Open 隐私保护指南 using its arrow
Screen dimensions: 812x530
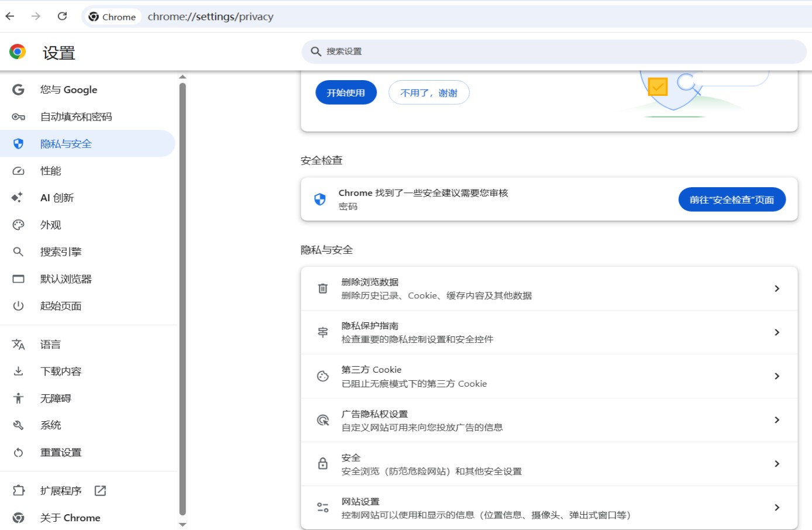777,332
